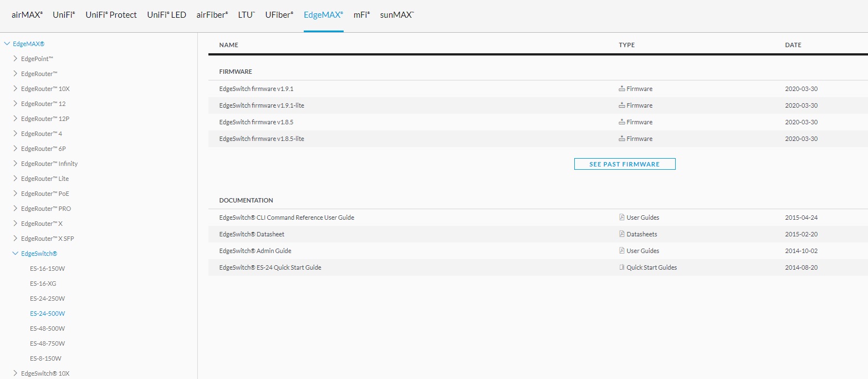Select ES-48-750W model

[x=48, y=343]
